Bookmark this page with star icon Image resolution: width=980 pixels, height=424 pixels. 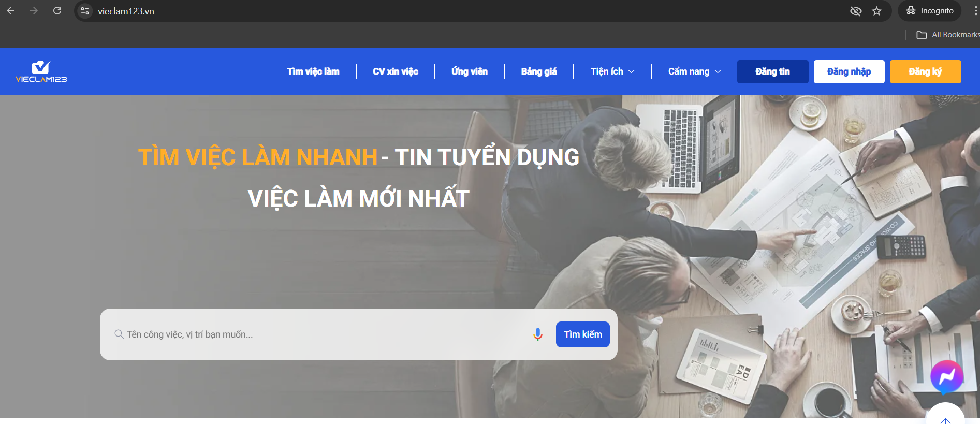click(x=876, y=11)
